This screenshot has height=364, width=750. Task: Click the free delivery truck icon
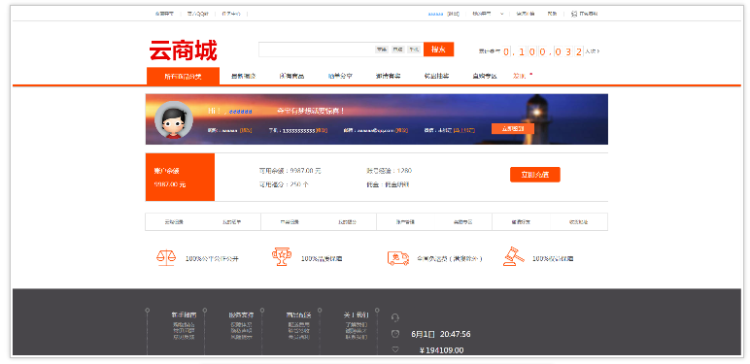(398, 258)
